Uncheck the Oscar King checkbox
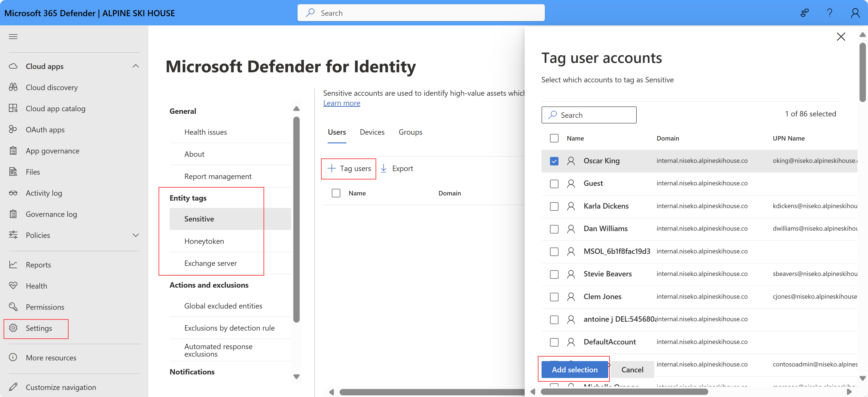The height and width of the screenshot is (397, 868). [554, 161]
